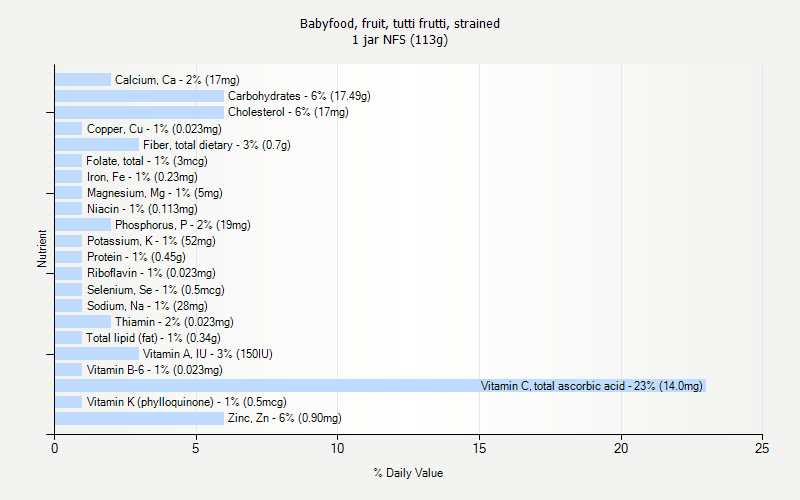The image size is (800, 500).
Task: Click the 'Selenium, Se - 1% (0.5mcg)' label
Action: pos(156,290)
